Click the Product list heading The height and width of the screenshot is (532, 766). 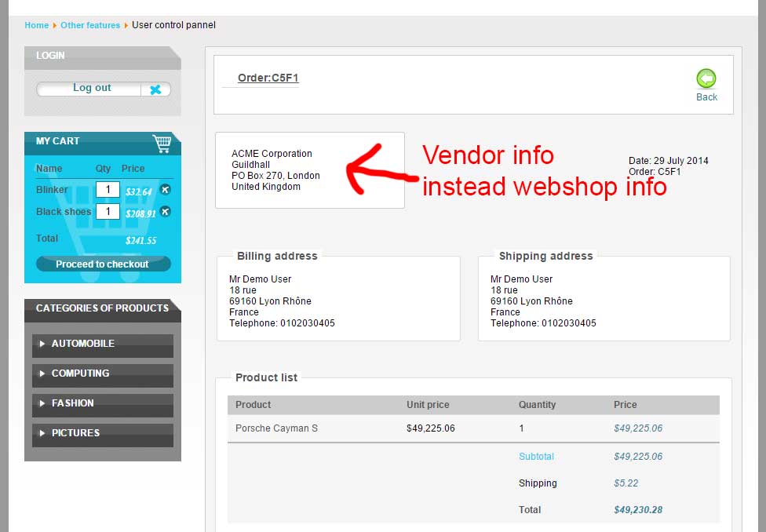(266, 377)
